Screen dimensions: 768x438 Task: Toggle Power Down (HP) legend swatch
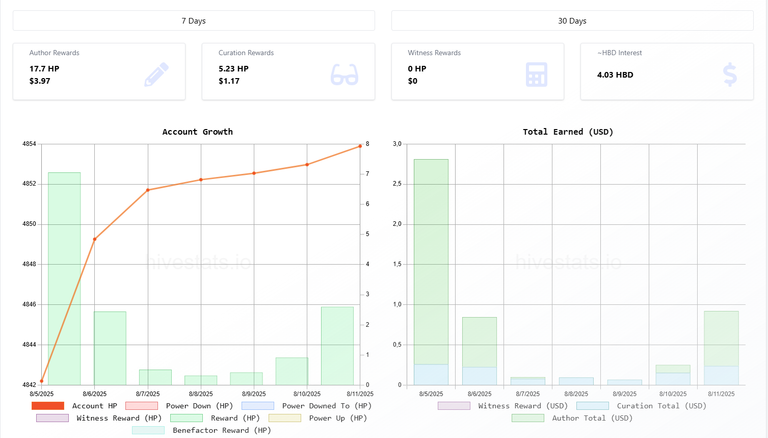click(142, 406)
